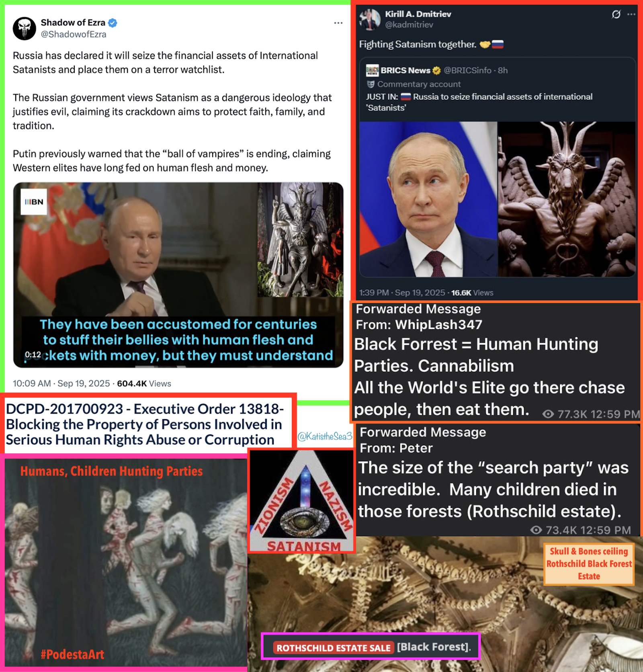
Task: Play the IBN Putin video thumbnail
Action: pos(178,275)
